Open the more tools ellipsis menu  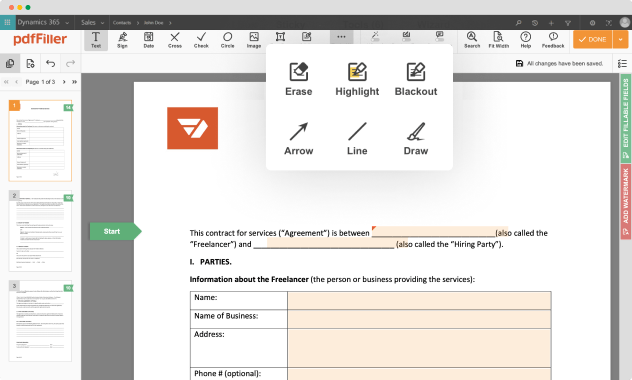pyautogui.click(x=341, y=37)
